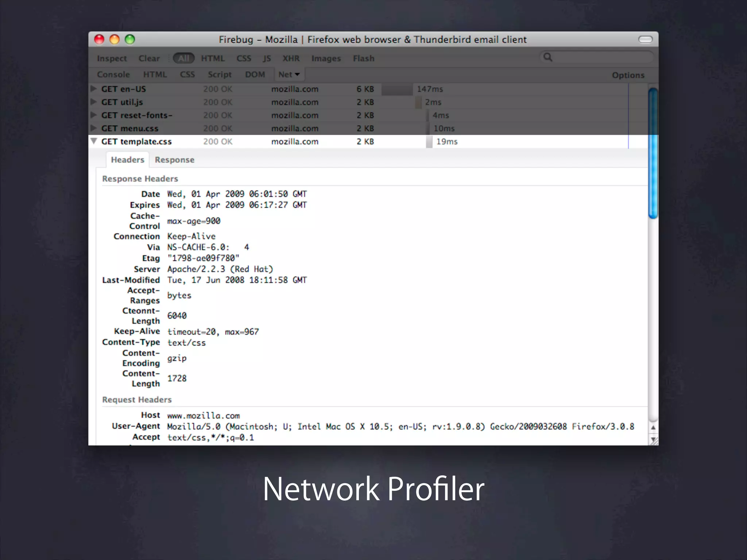Click the 4ms timing label for reset-fonts-

pos(441,115)
